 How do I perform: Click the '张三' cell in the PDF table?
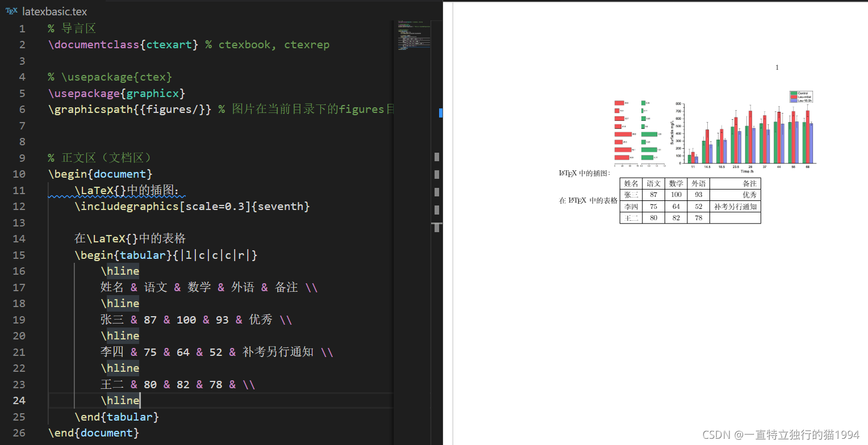pos(631,195)
